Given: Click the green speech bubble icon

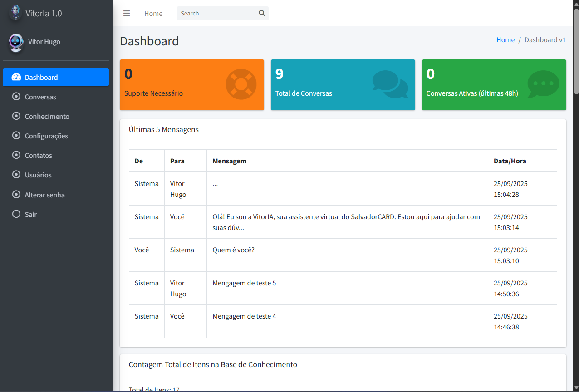Looking at the screenshot, I should pos(543,84).
